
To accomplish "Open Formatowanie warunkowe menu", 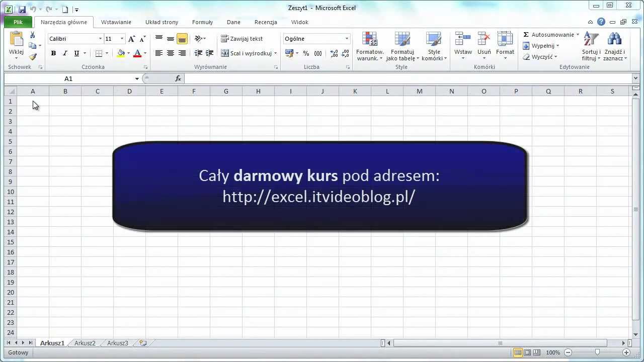I will tap(370, 46).
